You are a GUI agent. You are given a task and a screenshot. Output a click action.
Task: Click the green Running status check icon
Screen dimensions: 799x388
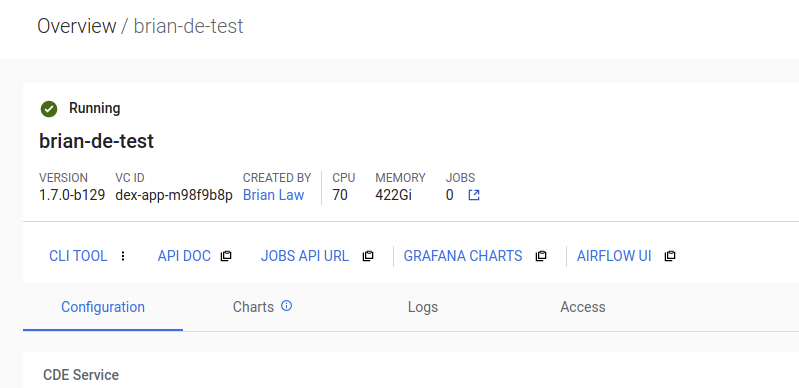pyautogui.click(x=49, y=109)
